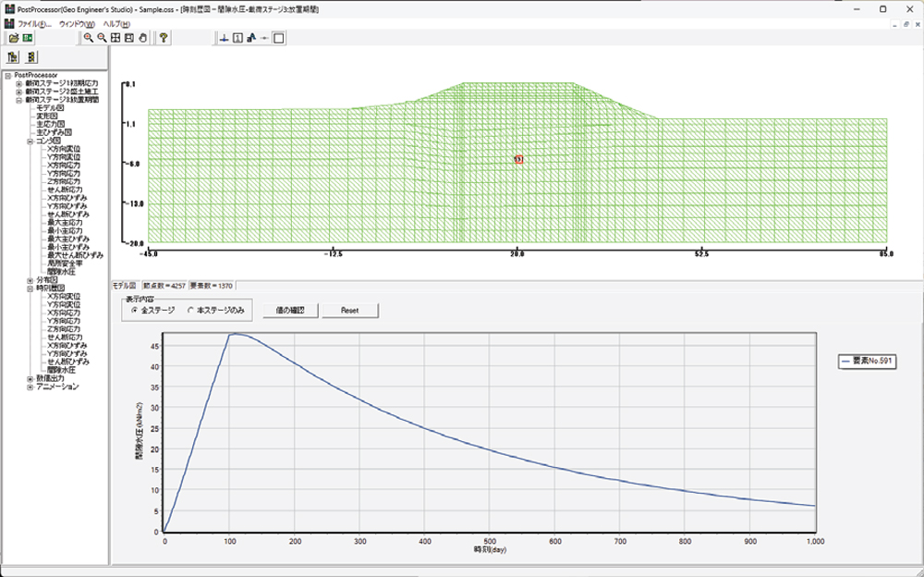Screen dimensions: 924x577
Task: Select 間隙水圧 under コンタ図
Action: pos(61,272)
